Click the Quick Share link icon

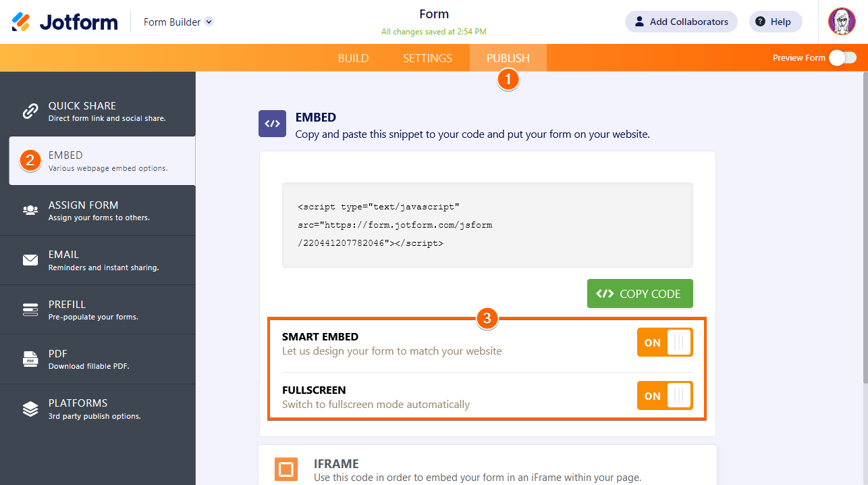(30, 111)
